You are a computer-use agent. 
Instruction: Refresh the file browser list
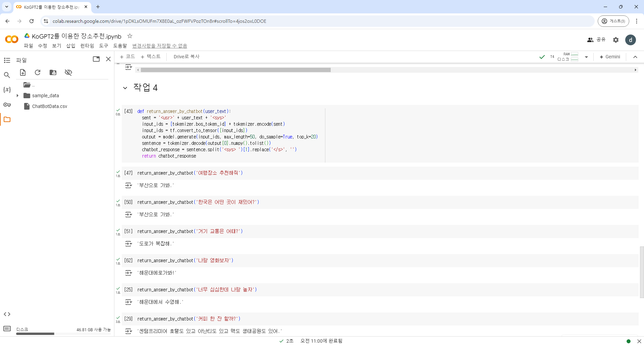pos(38,72)
